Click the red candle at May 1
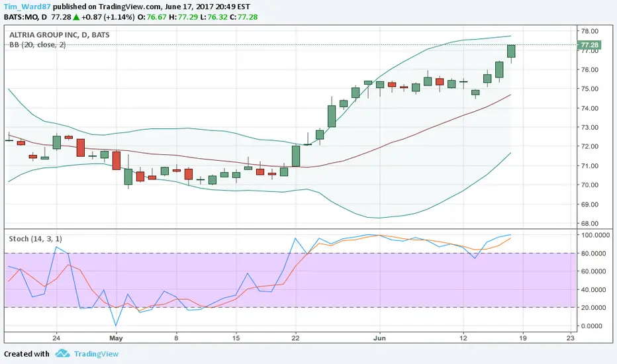Image resolution: width=617 pixels, height=364 pixels. point(117,161)
